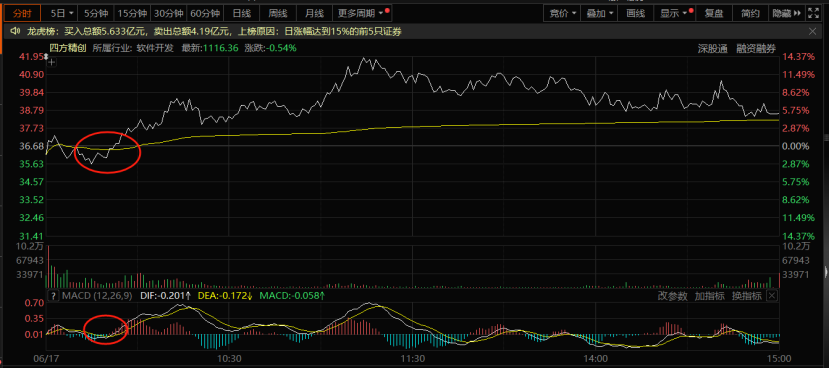Toggle the 复盘 replay mode
Viewport: 830px width, 369px height.
(x=715, y=13)
